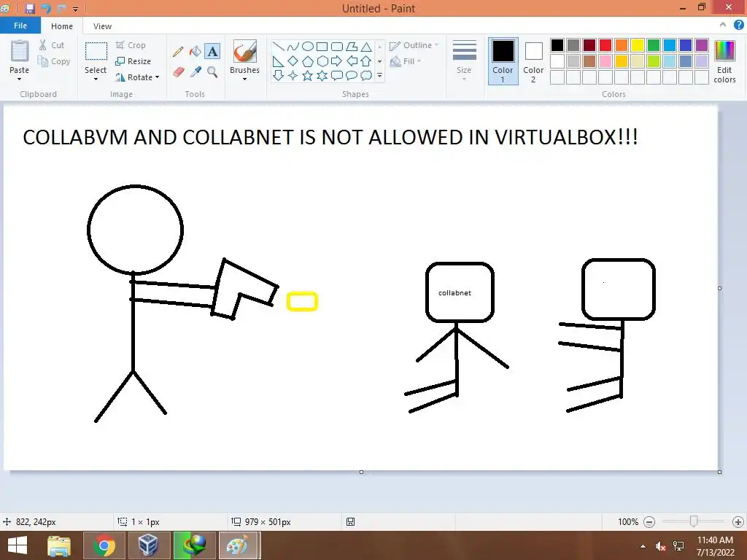This screenshot has height=560, width=747.
Task: Click the Save icon in title bar
Action: click(x=30, y=9)
